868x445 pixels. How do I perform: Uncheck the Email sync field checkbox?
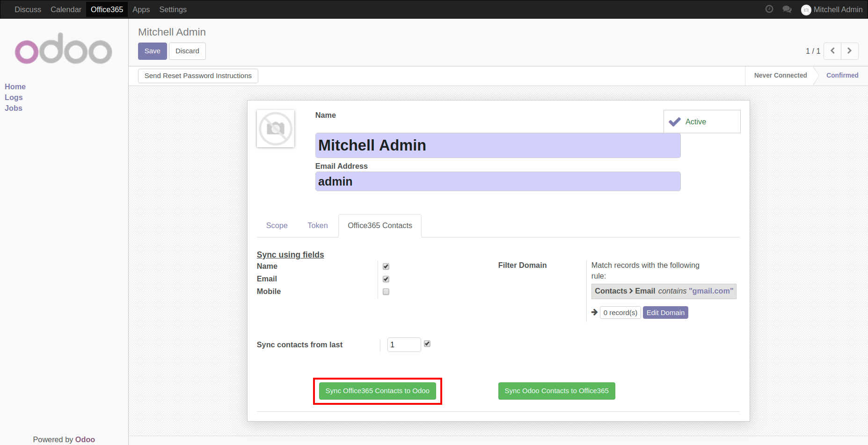click(386, 279)
